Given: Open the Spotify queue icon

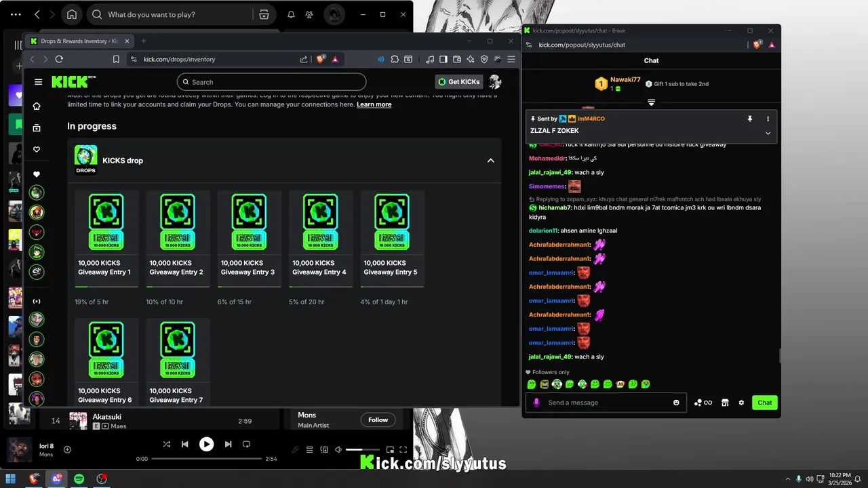Looking at the screenshot, I should pyautogui.click(x=309, y=449).
